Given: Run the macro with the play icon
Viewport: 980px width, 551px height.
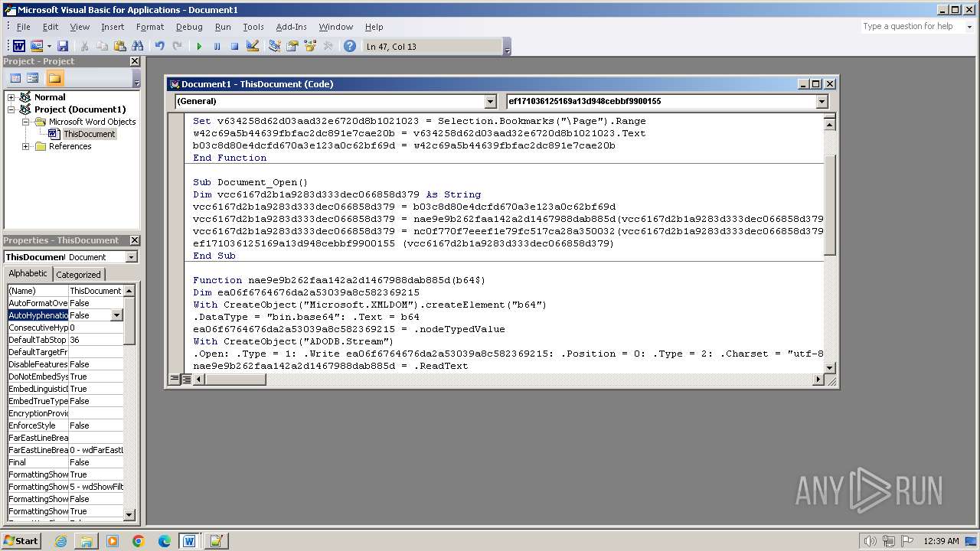Looking at the screenshot, I should point(199,46).
